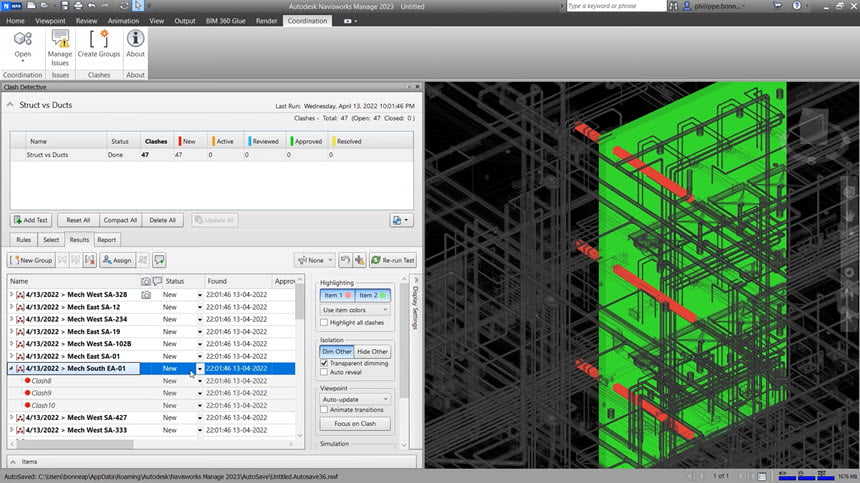Enable Animate transitions checkbox
The width and height of the screenshot is (860, 483).
click(x=324, y=410)
